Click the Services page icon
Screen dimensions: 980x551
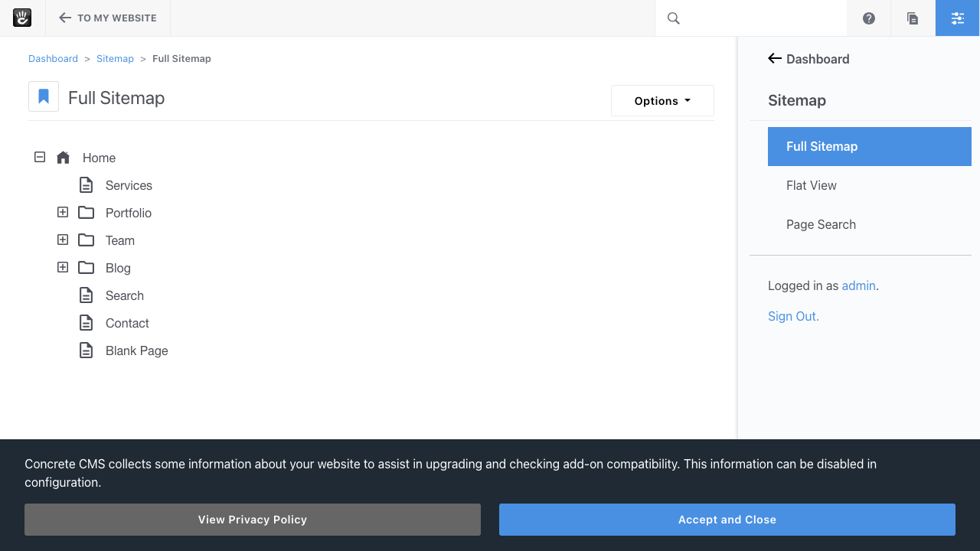tap(87, 185)
